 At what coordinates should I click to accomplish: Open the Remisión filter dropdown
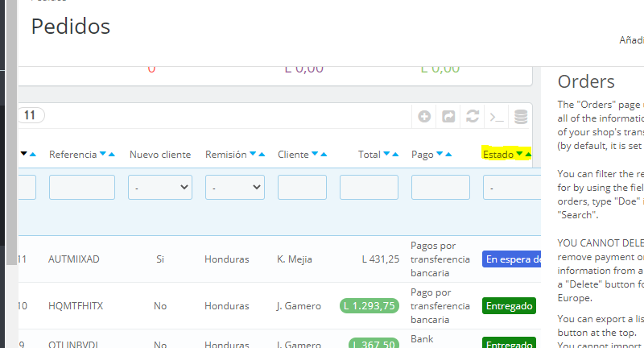click(235, 188)
